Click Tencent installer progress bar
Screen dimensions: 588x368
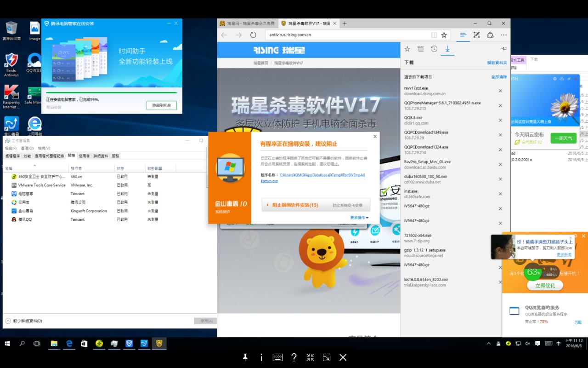pos(112,92)
